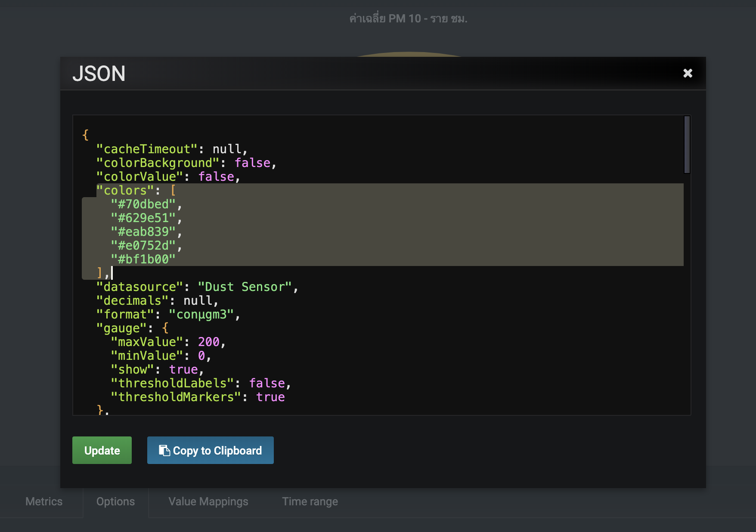This screenshot has width=756, height=532.
Task: Open the Options tab
Action: pyautogui.click(x=115, y=501)
